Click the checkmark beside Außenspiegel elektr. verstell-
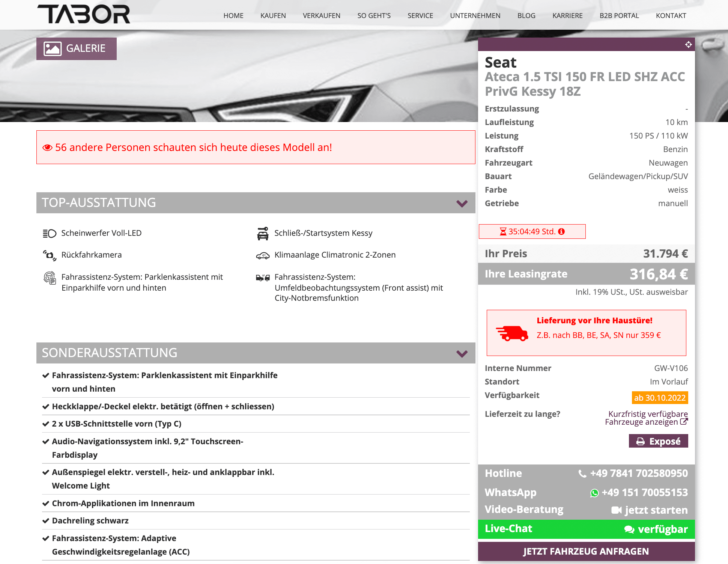This screenshot has height=564, width=728. 46,472
